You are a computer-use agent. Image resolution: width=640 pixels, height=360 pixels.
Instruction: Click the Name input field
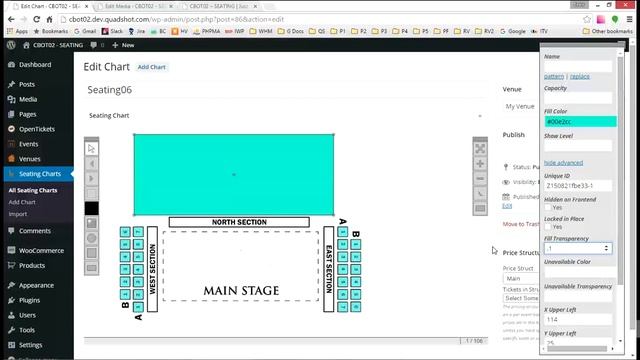click(x=578, y=66)
